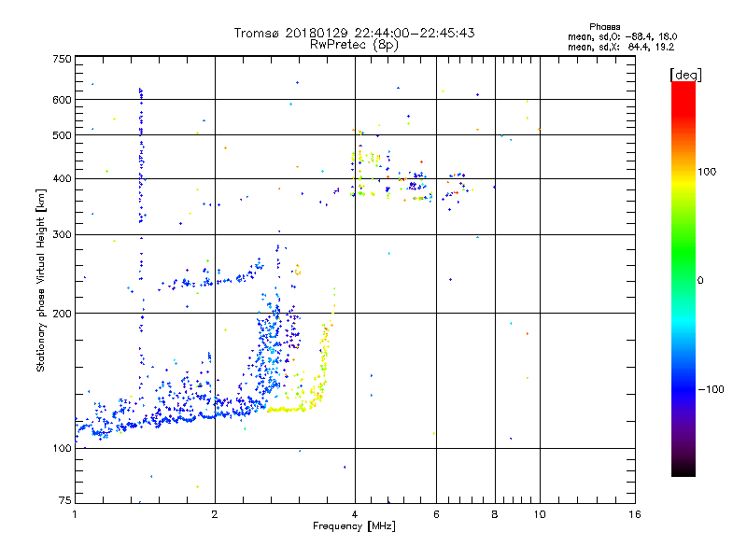Viewport: 747px width, 560px height.
Task: Click the rainbow phase colorbar
Action: click(x=684, y=278)
